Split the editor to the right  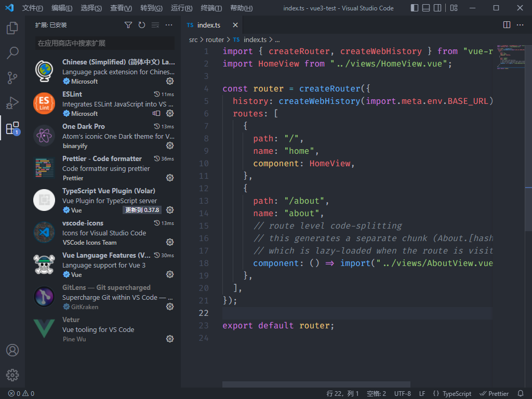click(507, 25)
